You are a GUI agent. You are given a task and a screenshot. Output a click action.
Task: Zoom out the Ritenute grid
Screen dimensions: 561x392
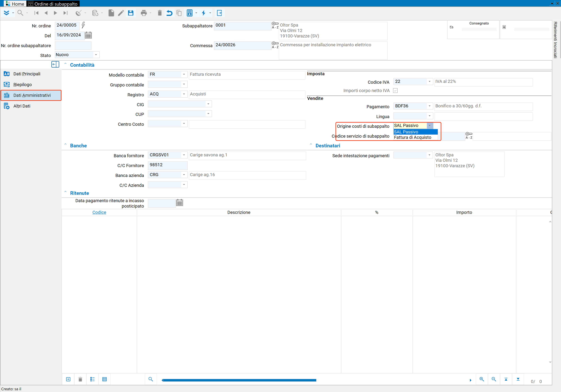point(494,379)
